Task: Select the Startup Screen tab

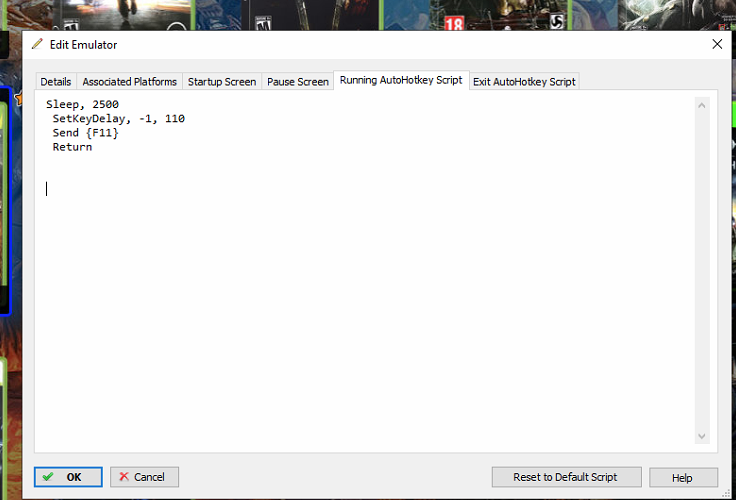Action: [x=222, y=82]
